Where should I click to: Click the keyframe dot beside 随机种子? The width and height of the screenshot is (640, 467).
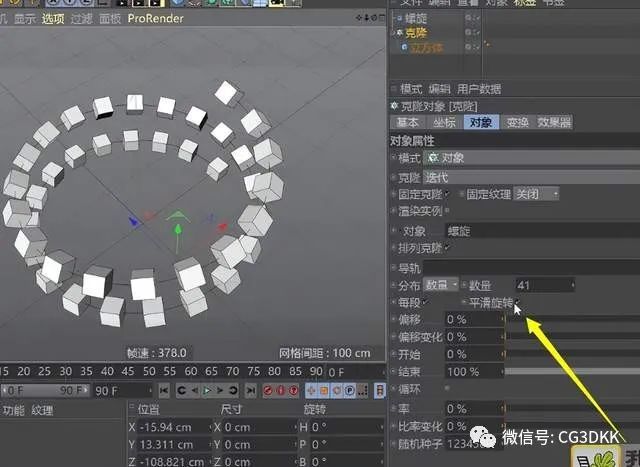pyautogui.click(x=394, y=443)
